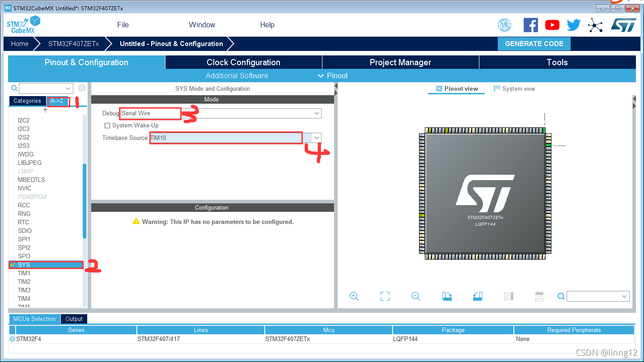This screenshot has height=362, width=644.
Task: Open the File menu
Action: (123, 25)
